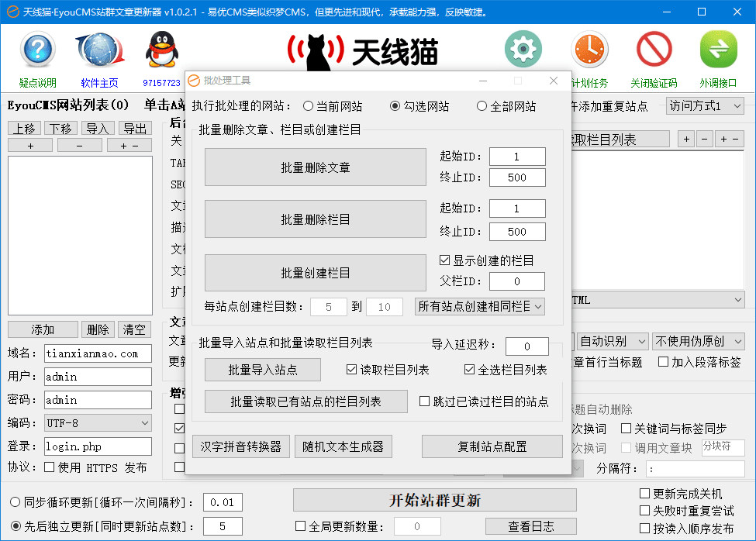
Task: Click the empty EyouCMS site list box
Action: [80, 235]
